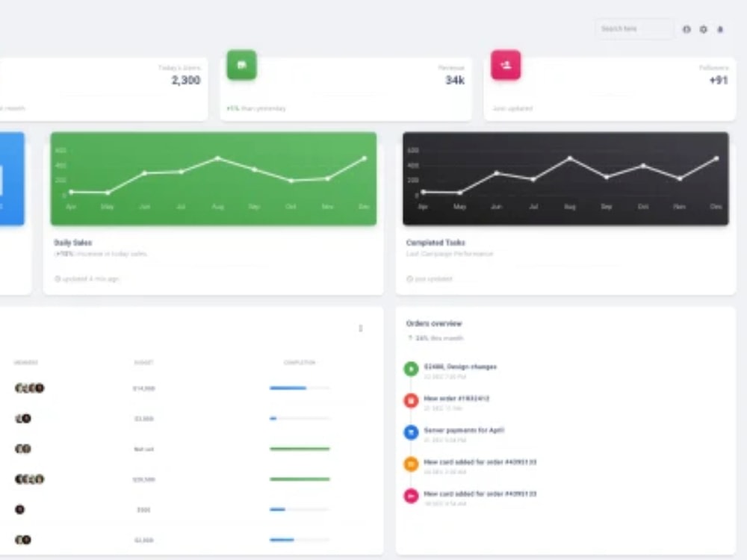Viewport: 747px width, 560px height.
Task: Click the Members column header
Action: [25, 362]
